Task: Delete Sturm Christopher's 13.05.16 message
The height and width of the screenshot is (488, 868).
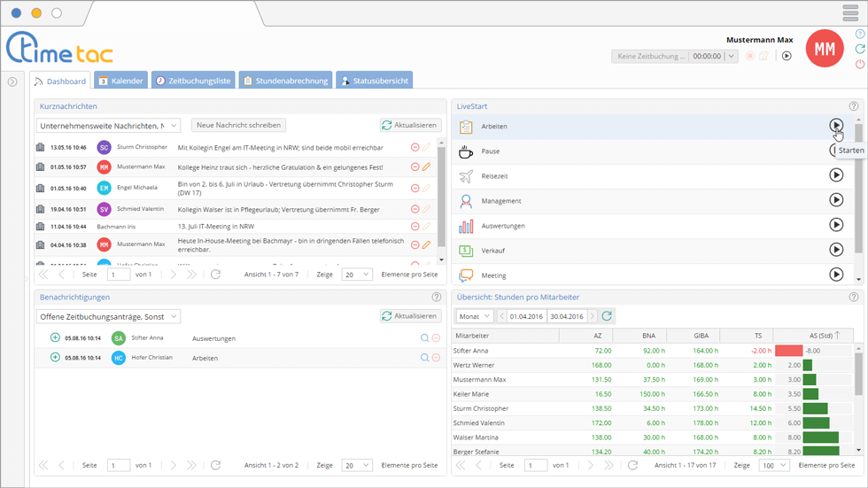Action: (415, 147)
